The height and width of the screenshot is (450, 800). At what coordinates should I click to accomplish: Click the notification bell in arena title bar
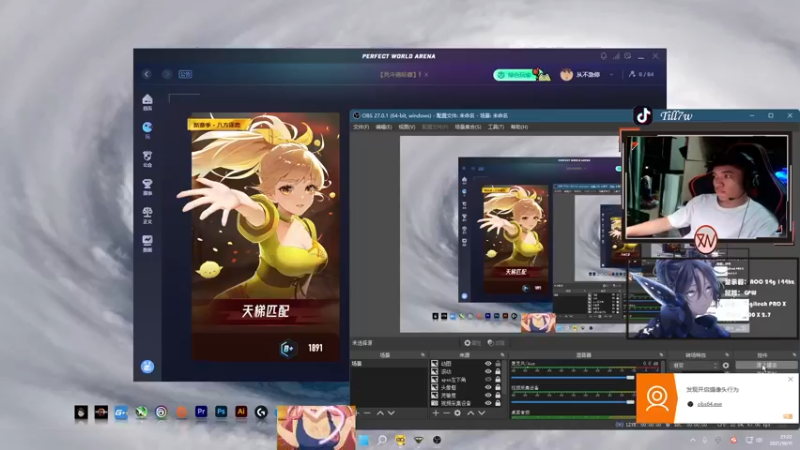[x=604, y=56]
